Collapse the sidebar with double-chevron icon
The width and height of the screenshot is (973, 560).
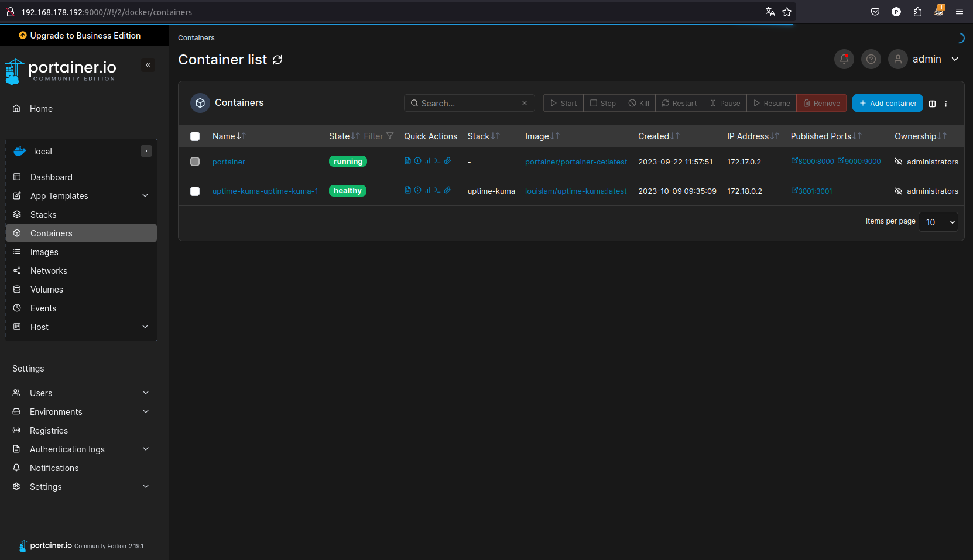148,65
